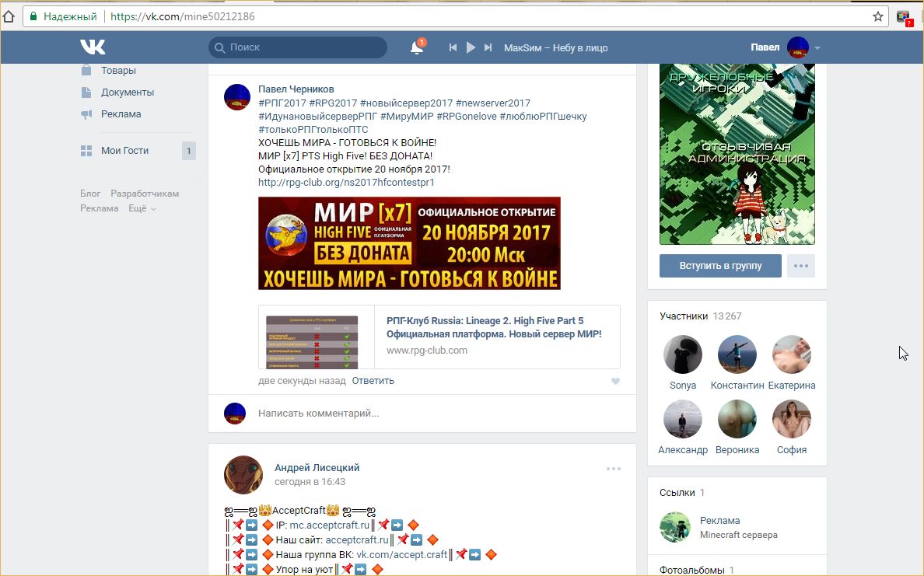Open the Minecraft group cover image
Image resolution: width=924 pixels, height=576 pixels.
737,155
